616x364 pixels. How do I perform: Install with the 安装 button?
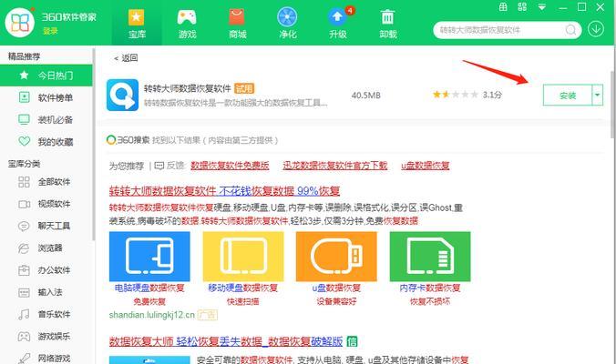click(x=568, y=96)
